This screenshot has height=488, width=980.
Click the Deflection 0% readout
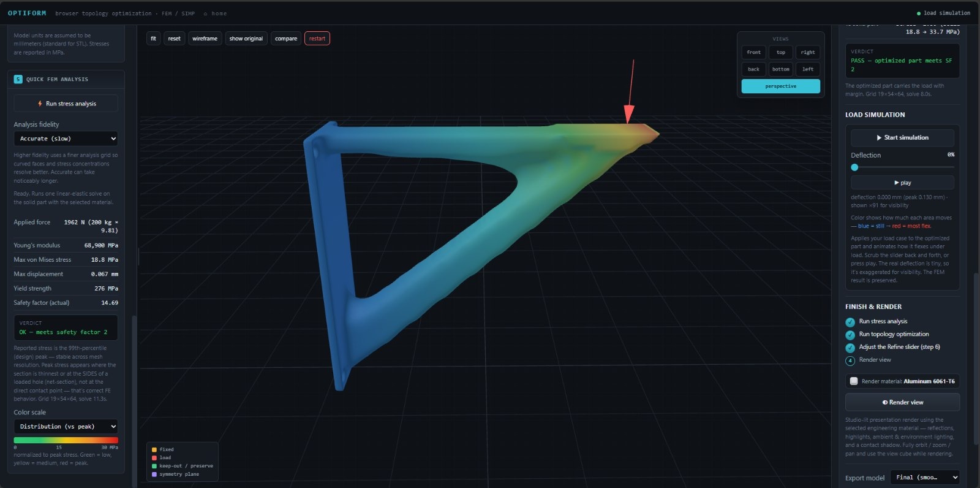click(x=951, y=154)
